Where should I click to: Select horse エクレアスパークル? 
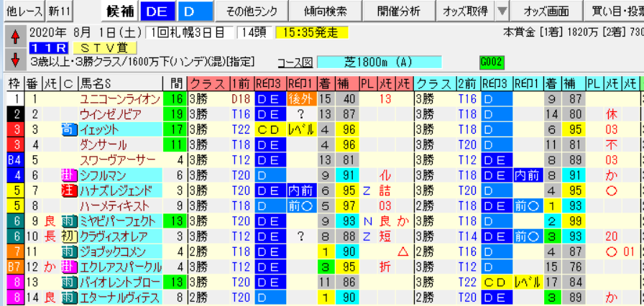coord(119,266)
